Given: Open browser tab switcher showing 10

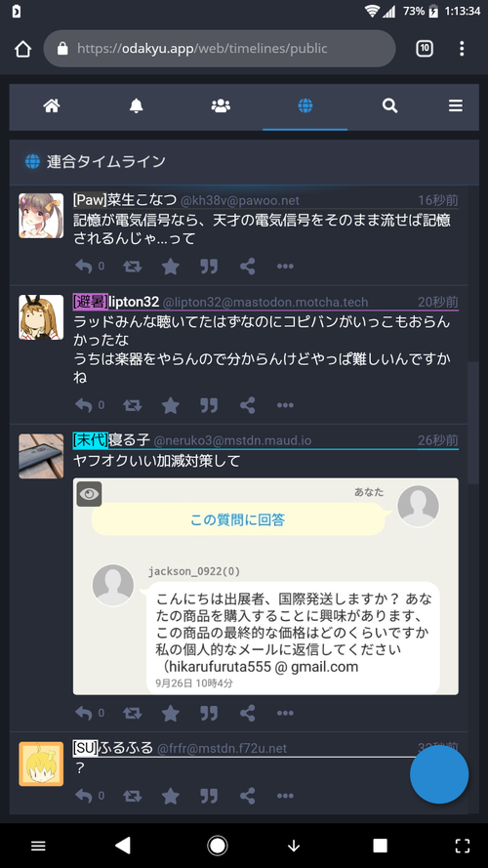Looking at the screenshot, I should click(425, 49).
